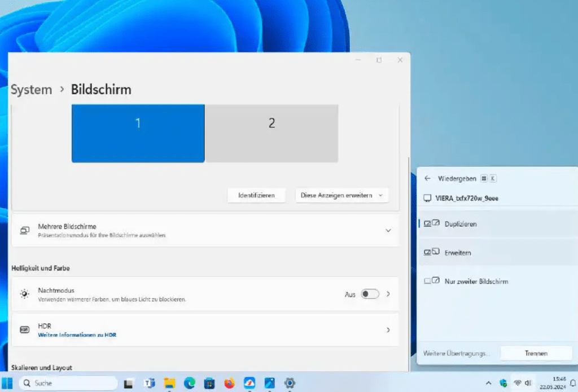Toggle the Nachtmodus switch off position
The image size is (578, 392).
[371, 294]
